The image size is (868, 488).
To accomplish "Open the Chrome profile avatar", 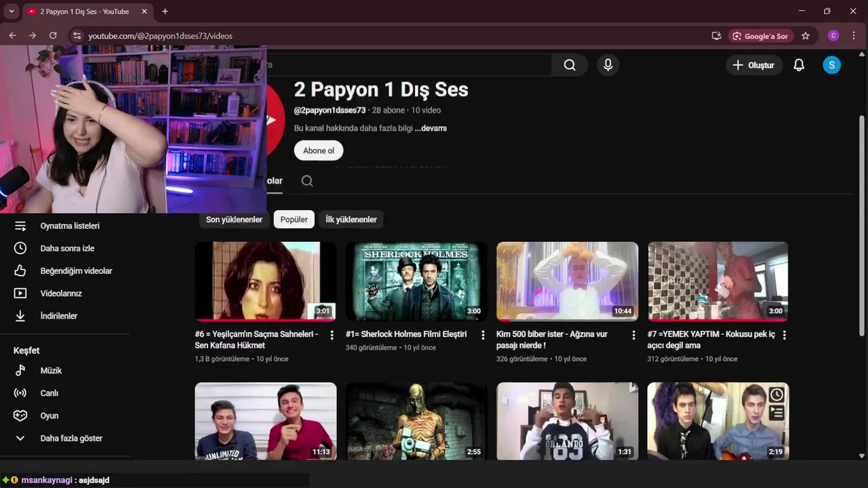I will coord(833,36).
